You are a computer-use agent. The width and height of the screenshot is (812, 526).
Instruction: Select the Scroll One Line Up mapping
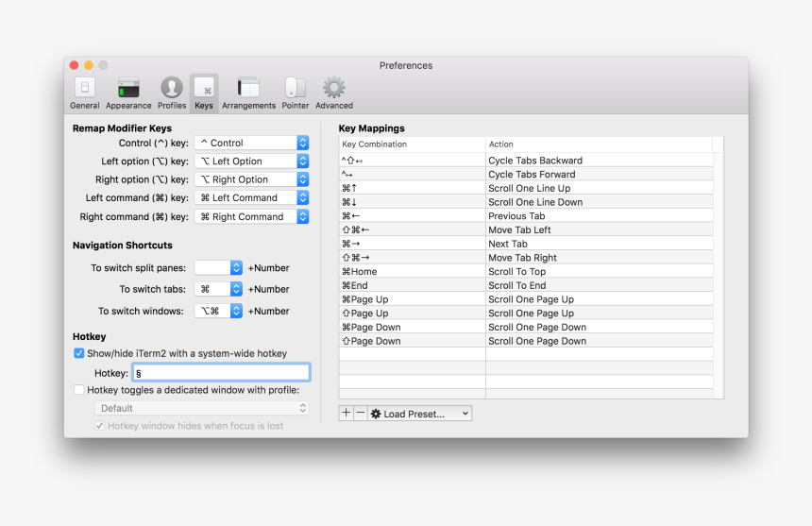[526, 189]
